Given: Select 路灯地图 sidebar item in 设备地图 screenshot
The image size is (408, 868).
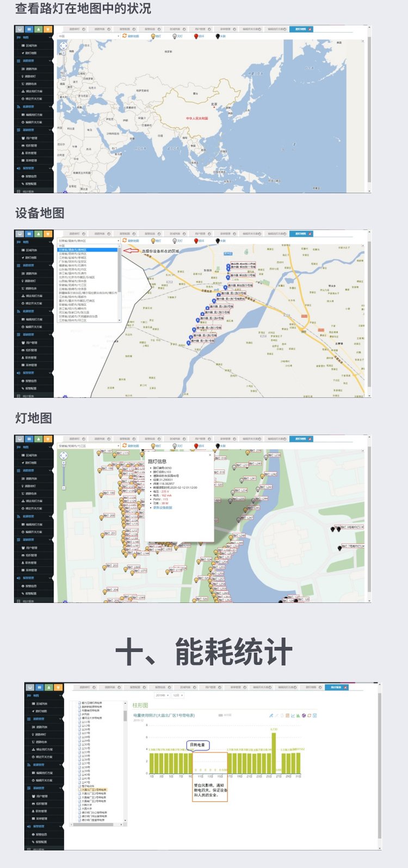Looking at the screenshot, I should coord(31,257).
